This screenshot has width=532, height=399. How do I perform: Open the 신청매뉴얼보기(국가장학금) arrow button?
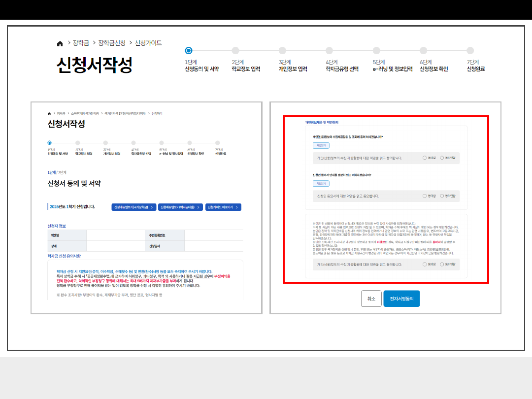click(x=133, y=207)
